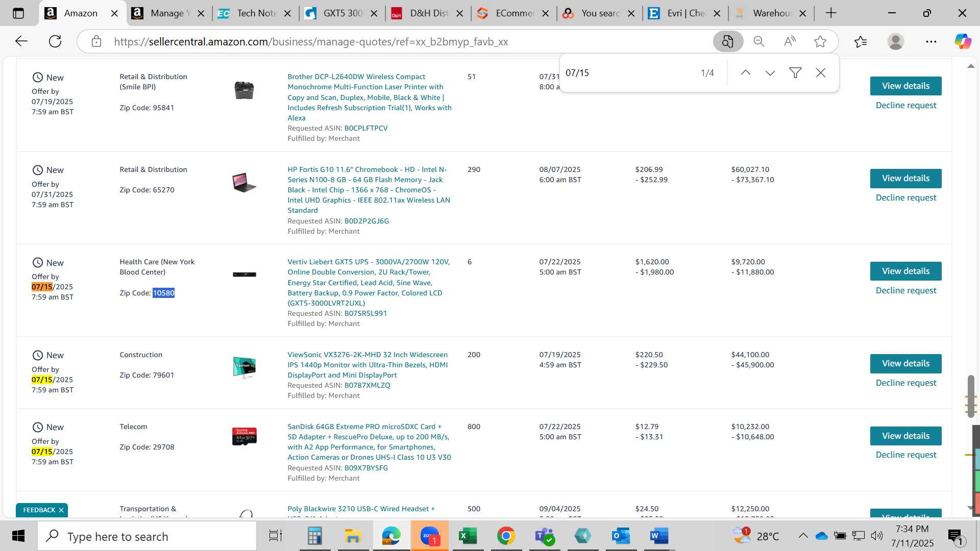This screenshot has height=551, width=980.
Task: Decline request for SanDisk card quote
Action: click(x=906, y=455)
